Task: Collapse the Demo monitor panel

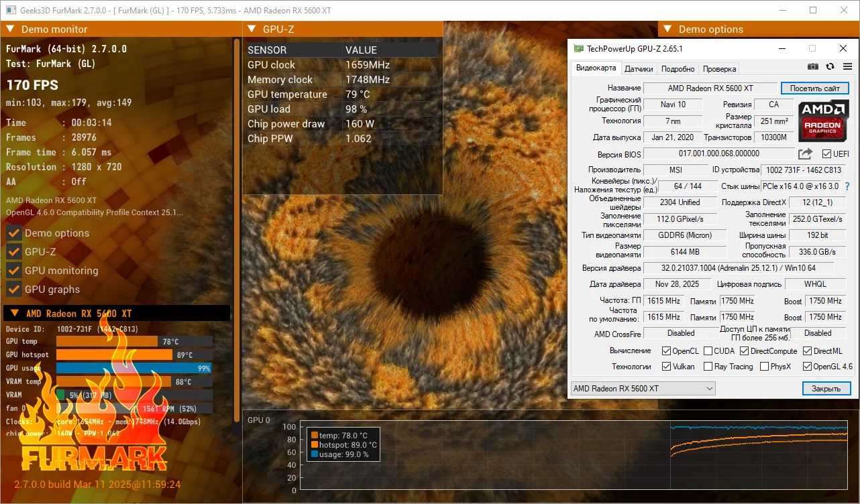Action: (11, 29)
